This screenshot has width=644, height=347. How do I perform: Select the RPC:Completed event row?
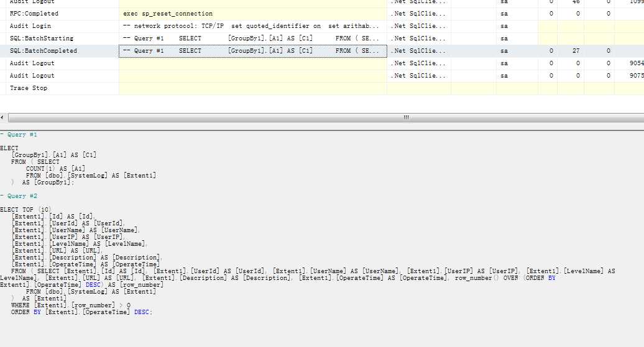coord(322,14)
